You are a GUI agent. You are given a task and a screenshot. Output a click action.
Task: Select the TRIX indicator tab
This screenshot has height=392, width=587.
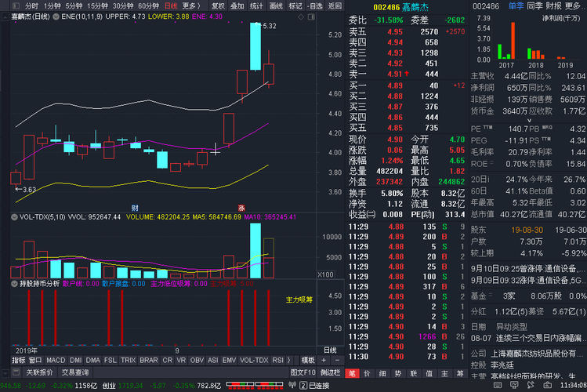(x=128, y=360)
